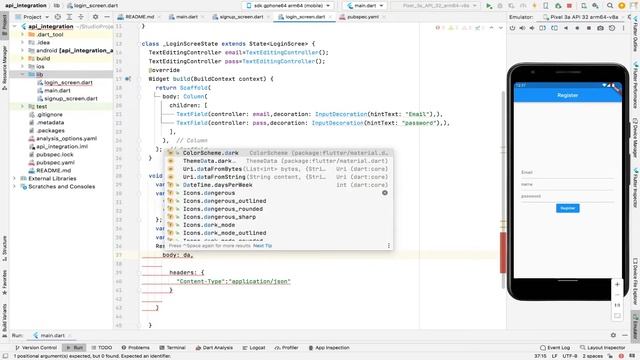This screenshot has height=360, width=640.
Task: Trigger Flutter Hot Reload lightning icon
Action: (x=535, y=6)
